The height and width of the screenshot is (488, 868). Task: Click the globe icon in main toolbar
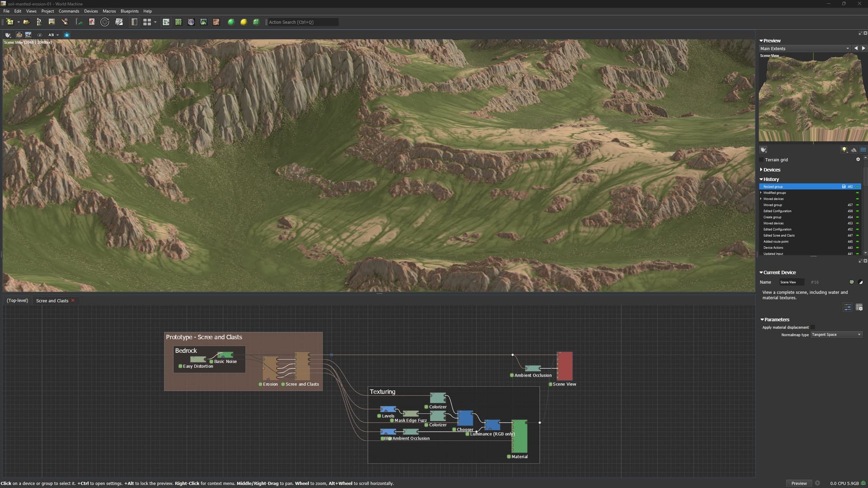191,22
